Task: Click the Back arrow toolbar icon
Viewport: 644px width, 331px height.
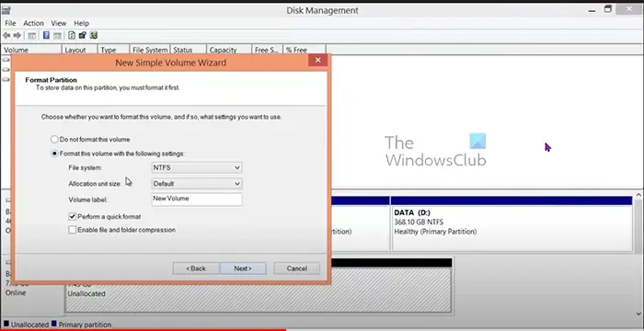Action: 6,36
